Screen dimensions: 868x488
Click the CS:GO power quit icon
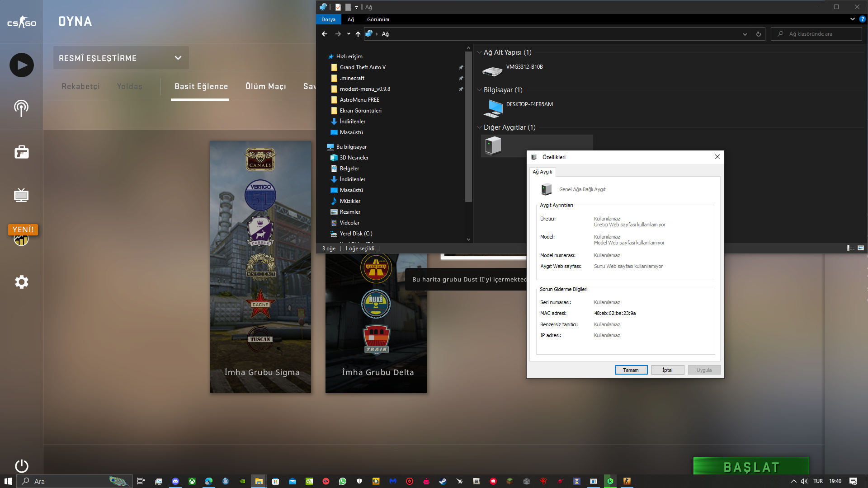(x=21, y=465)
